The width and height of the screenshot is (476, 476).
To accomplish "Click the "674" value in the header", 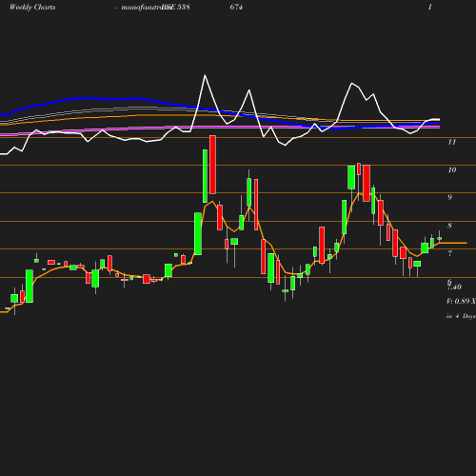I will tap(236, 7).
